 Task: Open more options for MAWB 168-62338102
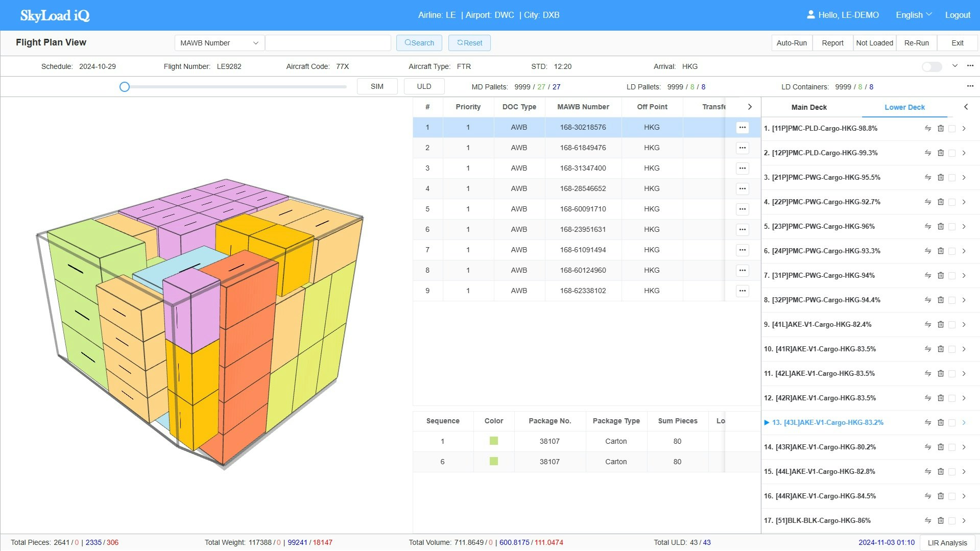pos(743,291)
